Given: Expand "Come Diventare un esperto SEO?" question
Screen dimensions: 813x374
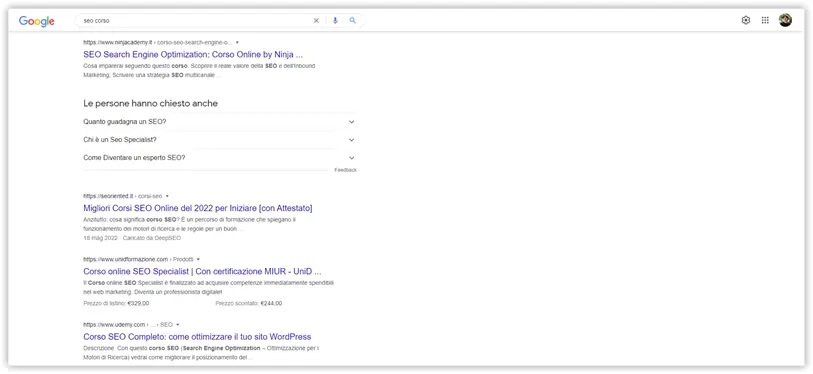Looking at the screenshot, I should (220, 158).
